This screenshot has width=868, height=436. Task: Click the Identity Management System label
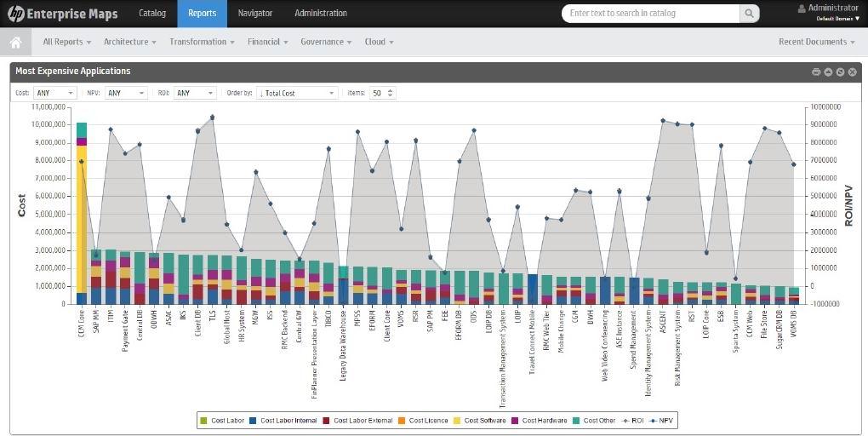tap(648, 353)
